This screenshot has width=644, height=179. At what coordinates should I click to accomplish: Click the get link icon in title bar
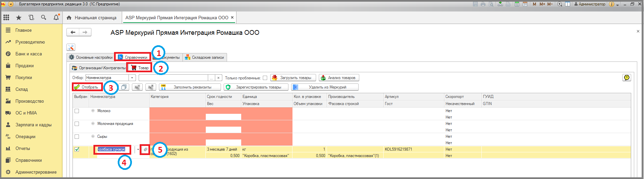500,4
